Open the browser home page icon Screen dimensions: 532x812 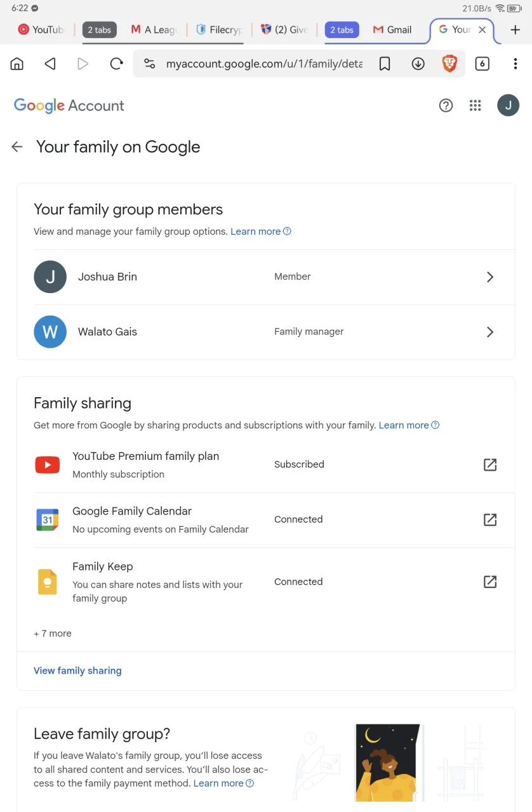[17, 63]
